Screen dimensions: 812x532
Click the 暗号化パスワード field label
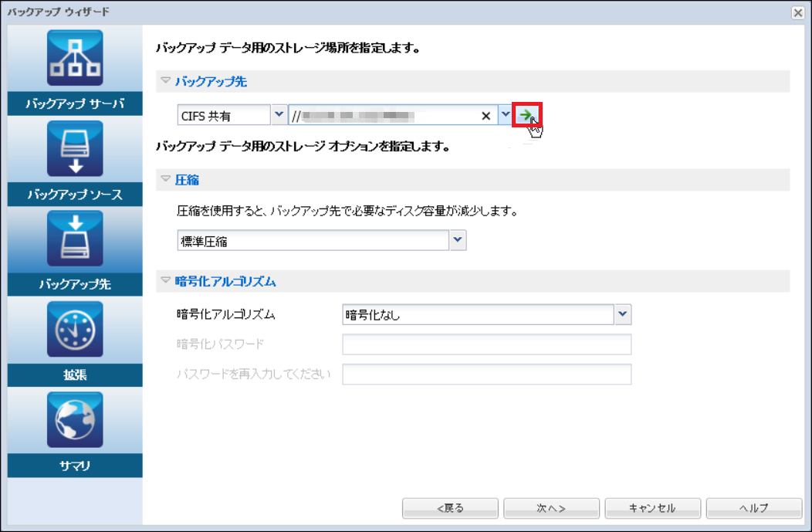click(220, 344)
